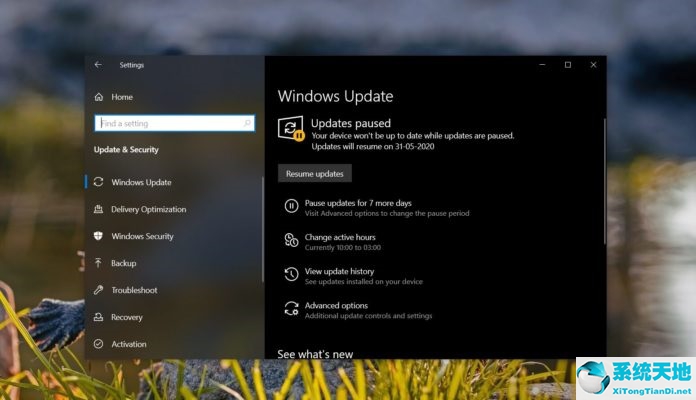Click the Delivery Optimization icon
This screenshot has width=696, height=400.
pyautogui.click(x=99, y=209)
